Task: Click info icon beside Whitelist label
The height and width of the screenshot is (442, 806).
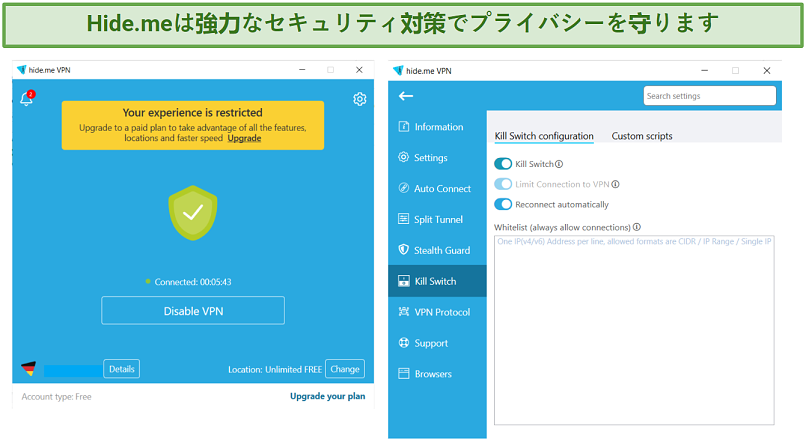Action: 637,227
